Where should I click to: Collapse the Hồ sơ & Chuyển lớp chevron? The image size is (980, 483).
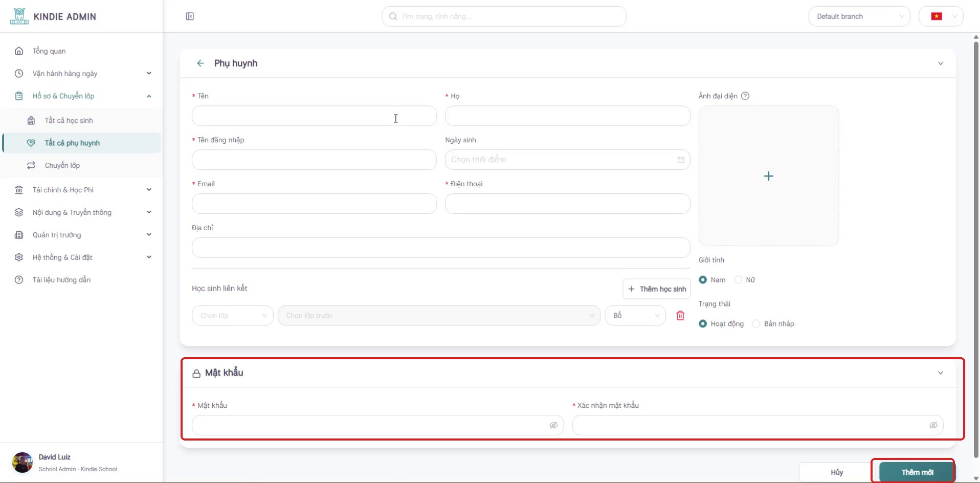(149, 96)
